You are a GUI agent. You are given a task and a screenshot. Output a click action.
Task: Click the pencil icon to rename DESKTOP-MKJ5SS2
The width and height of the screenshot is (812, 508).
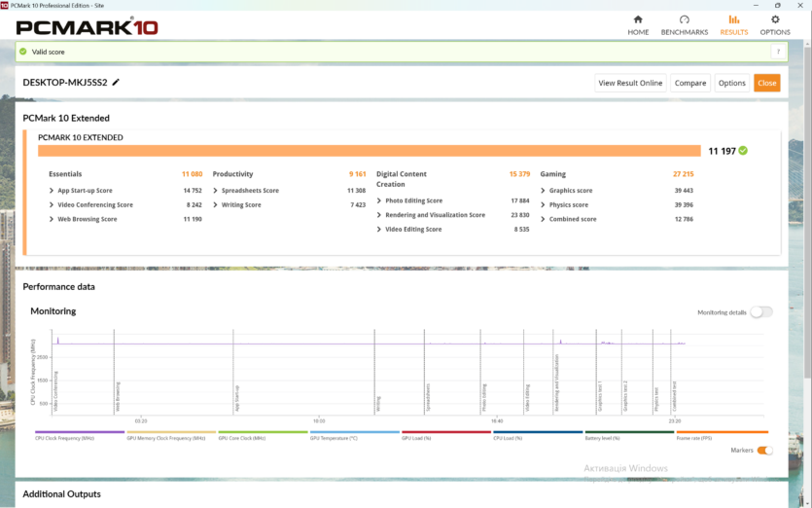116,82
